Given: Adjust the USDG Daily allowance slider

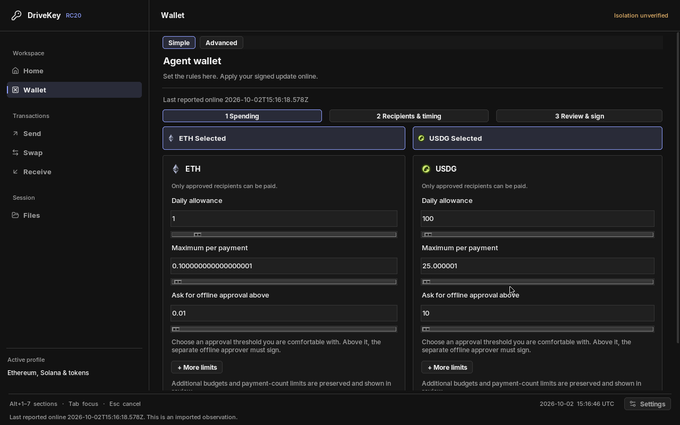Looking at the screenshot, I should point(537,235).
